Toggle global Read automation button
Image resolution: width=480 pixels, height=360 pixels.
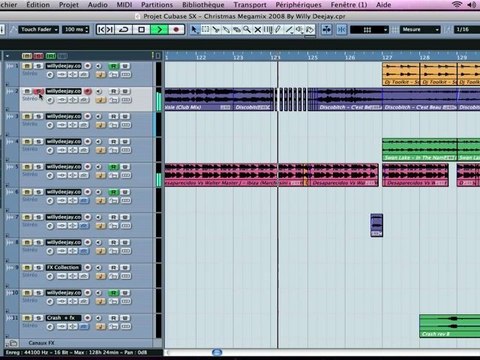point(51,56)
